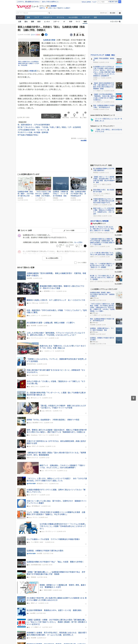Click the 東奥日報 publisher logo
The height and width of the screenshot is (644, 138).
pos(77,35)
